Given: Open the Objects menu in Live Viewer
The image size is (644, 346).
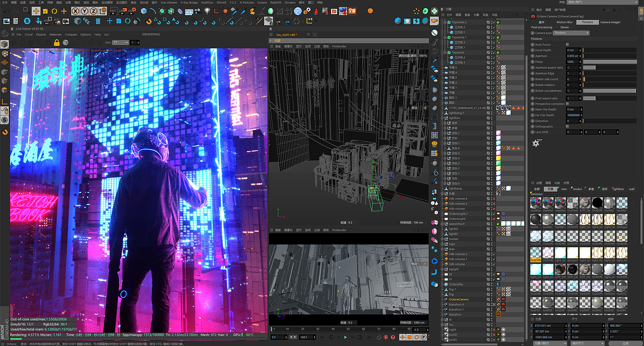Looking at the screenshot, I should coord(41,35).
